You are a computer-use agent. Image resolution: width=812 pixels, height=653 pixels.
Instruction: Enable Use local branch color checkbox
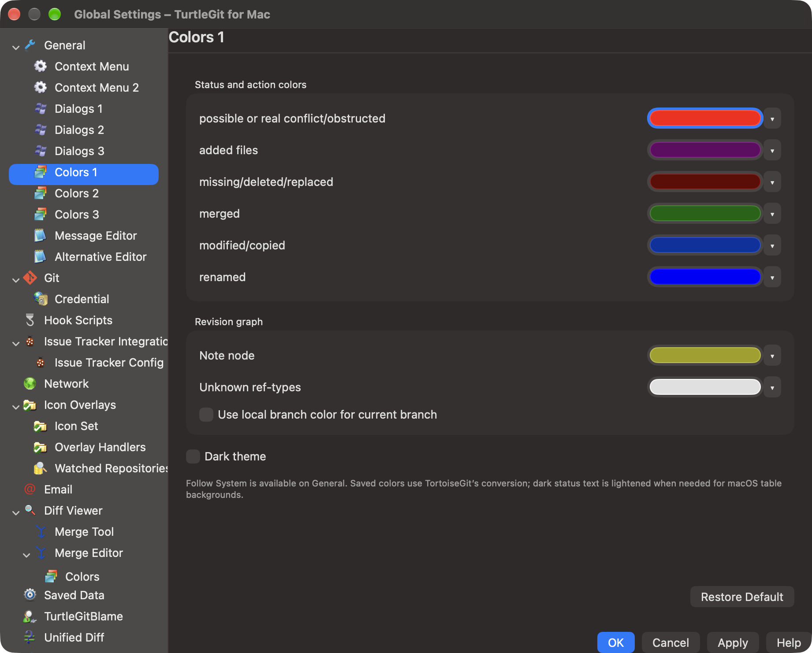point(206,415)
